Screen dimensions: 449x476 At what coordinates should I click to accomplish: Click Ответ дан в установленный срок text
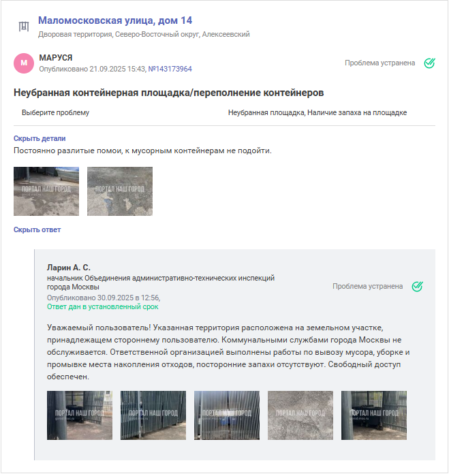tap(103, 306)
